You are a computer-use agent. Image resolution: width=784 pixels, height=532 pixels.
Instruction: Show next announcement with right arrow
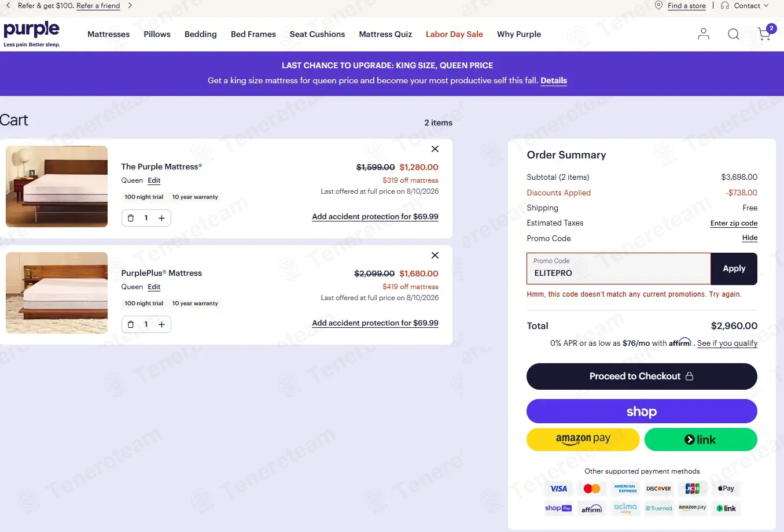tap(130, 6)
